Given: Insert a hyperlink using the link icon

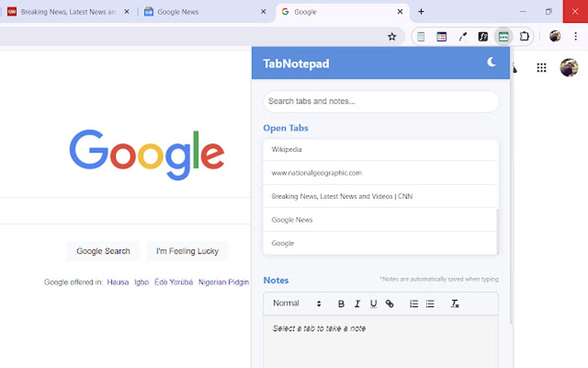Looking at the screenshot, I should (x=390, y=303).
